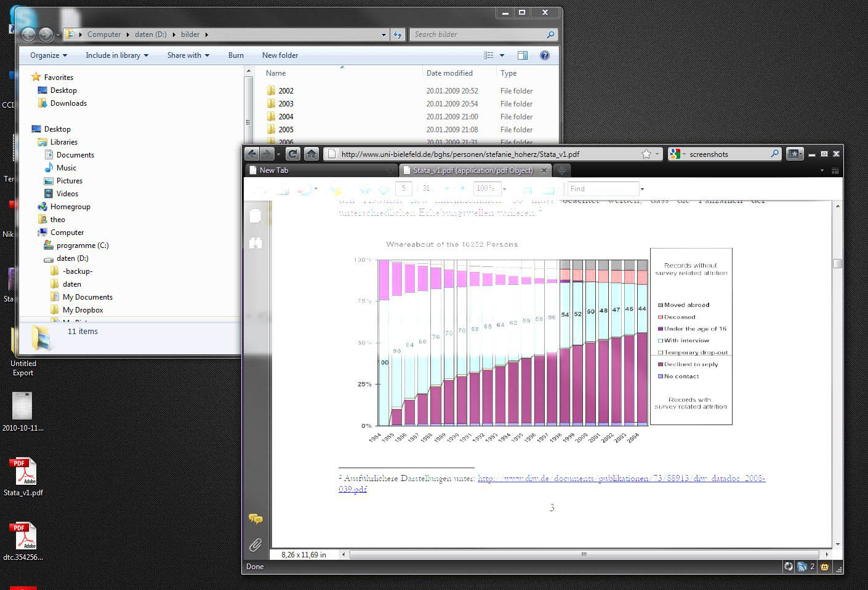Image resolution: width=868 pixels, height=590 pixels.
Task: Open diw.de footnote hyperlink
Action: coord(621,478)
